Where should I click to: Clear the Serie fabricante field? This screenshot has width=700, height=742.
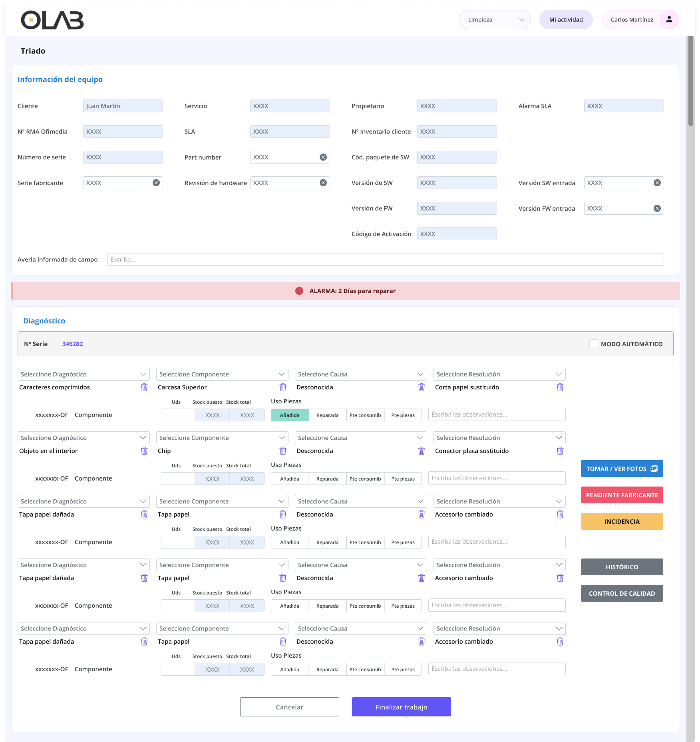pos(156,183)
